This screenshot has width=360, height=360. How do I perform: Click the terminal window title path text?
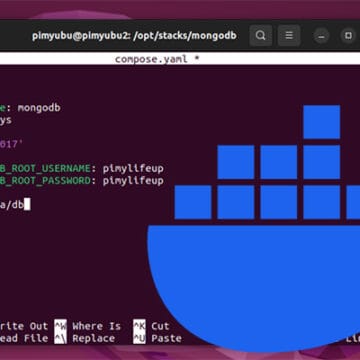pyautogui.click(x=134, y=35)
